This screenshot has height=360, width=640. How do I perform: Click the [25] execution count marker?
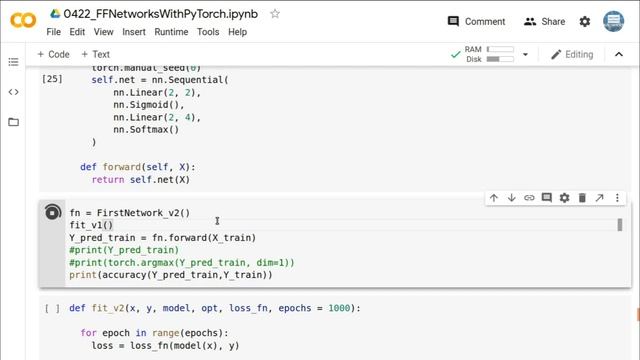(52, 79)
